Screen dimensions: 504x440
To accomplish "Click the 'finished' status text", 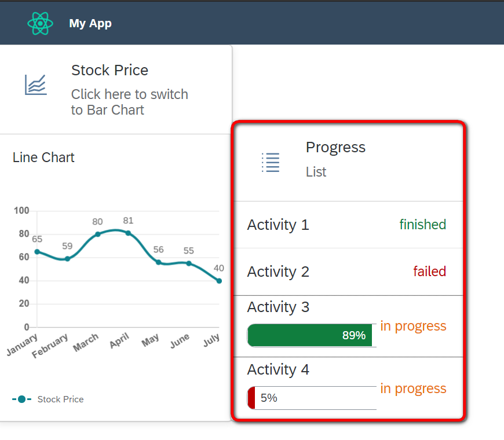I will click(x=423, y=225).
